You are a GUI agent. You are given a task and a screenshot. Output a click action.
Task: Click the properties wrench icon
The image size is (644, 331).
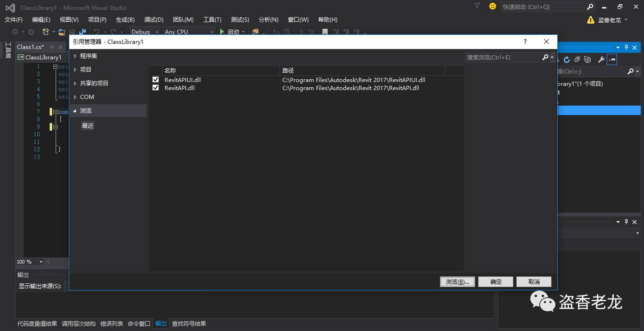601,59
